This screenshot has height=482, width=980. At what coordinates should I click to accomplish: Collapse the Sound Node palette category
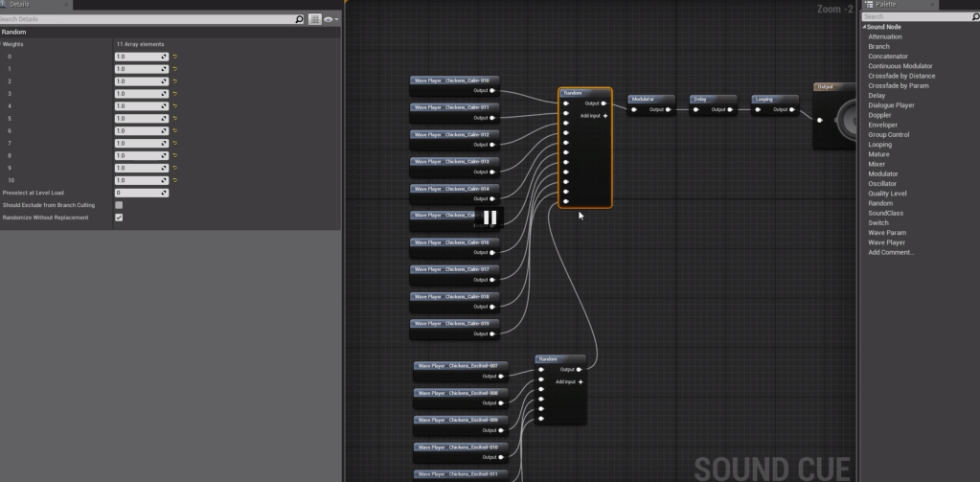coord(865,27)
